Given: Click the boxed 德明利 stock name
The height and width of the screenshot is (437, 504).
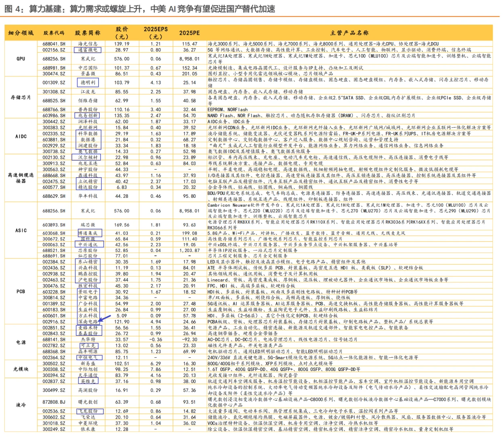Looking at the screenshot, I should point(88,83).
